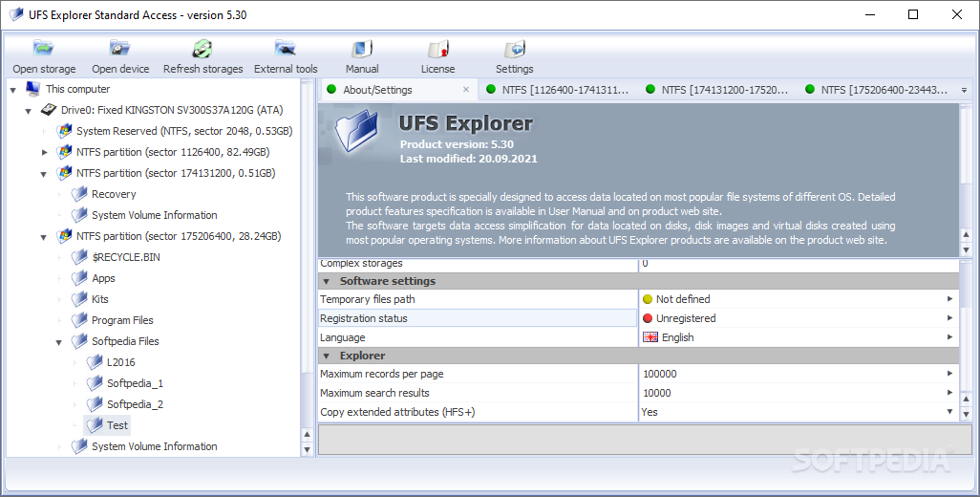Click the Program Files folder icon

point(79,320)
